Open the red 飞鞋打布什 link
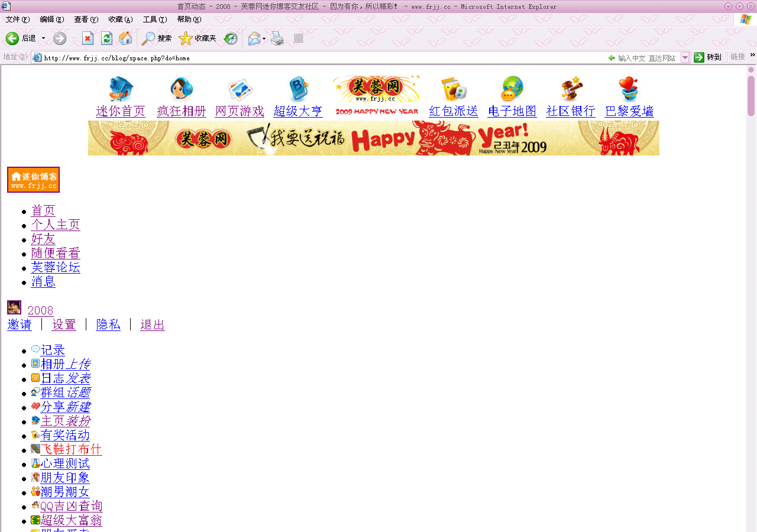 tap(72, 449)
